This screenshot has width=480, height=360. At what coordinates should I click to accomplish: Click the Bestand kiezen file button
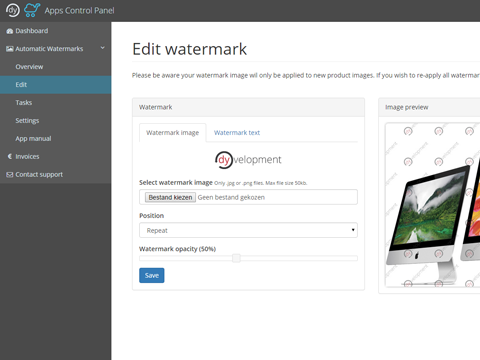170,197
